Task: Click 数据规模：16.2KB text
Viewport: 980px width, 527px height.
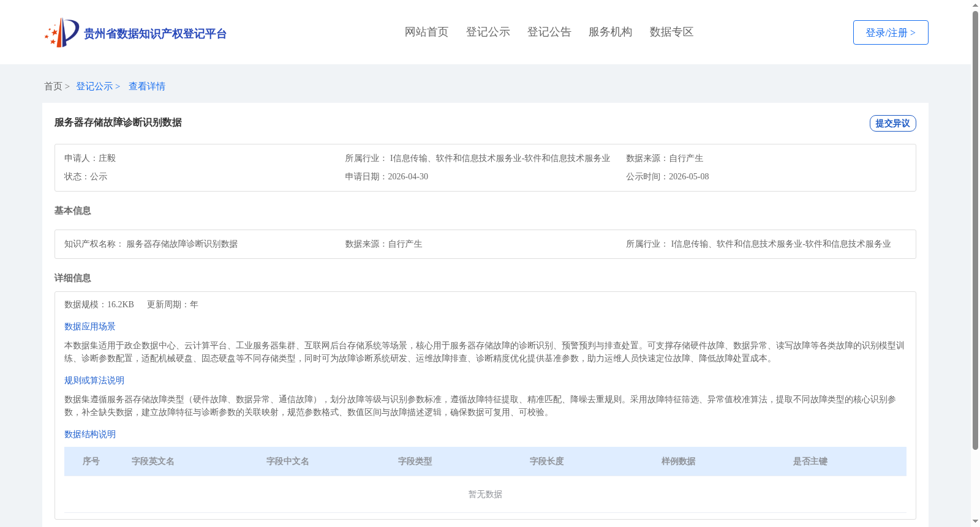Action: [x=99, y=304]
